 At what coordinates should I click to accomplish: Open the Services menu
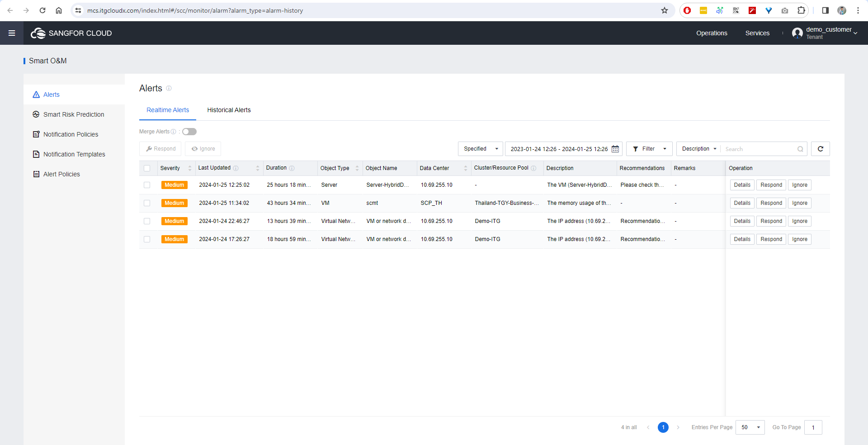[757, 33]
